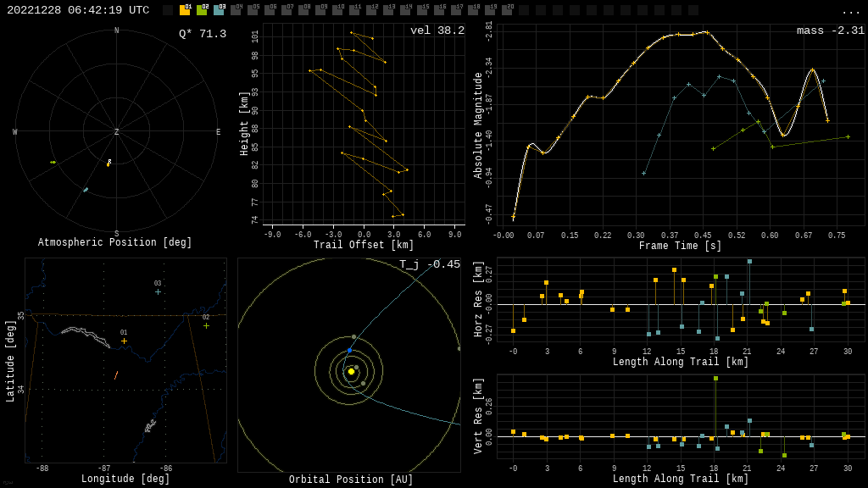Image resolution: width=868 pixels, height=488 pixels.
Task: Select station 02 cross on the map
Action: pyautogui.click(x=206, y=326)
